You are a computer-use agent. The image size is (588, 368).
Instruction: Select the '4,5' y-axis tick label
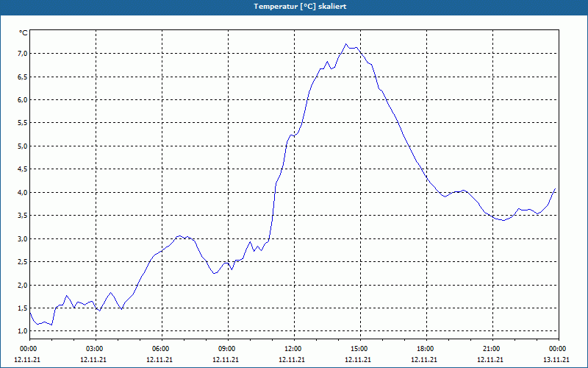pyautogui.click(x=23, y=169)
